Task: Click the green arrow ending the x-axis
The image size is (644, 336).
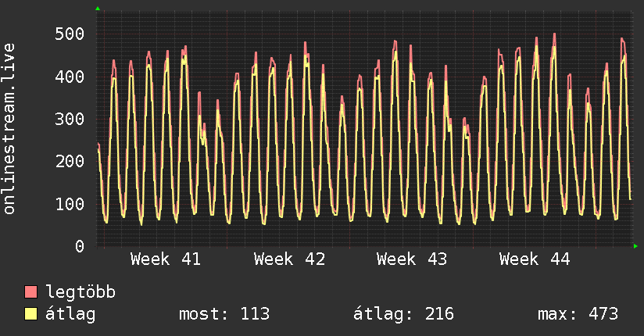Action: coord(636,246)
